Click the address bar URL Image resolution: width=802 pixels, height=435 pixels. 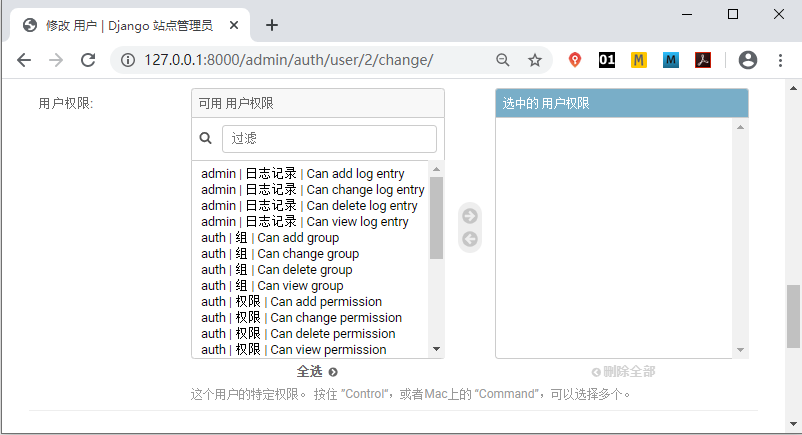point(288,60)
